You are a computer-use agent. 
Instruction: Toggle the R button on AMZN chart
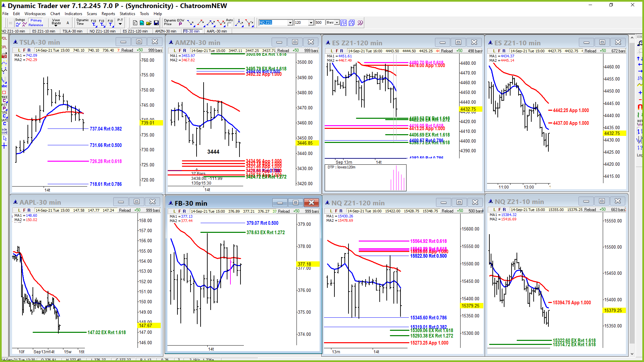(184, 51)
